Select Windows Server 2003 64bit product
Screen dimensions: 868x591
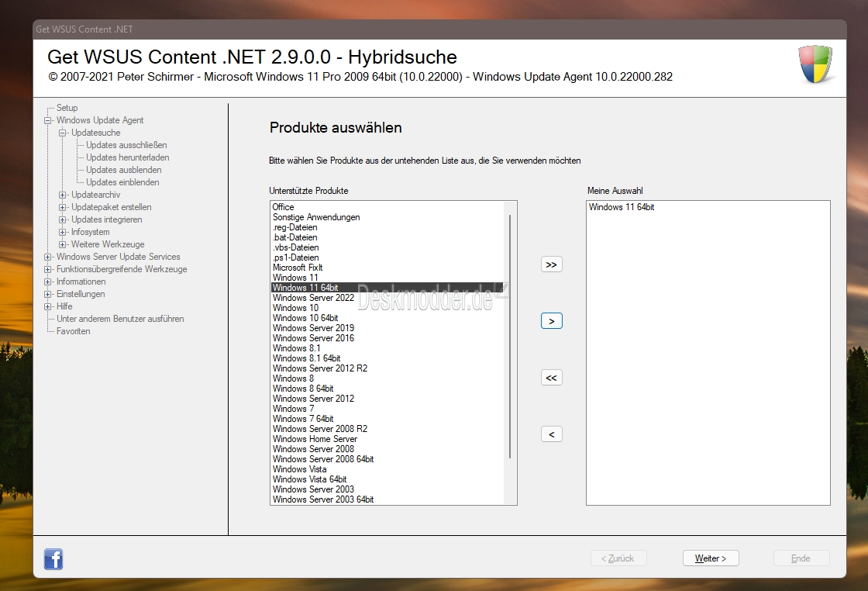pyautogui.click(x=387, y=499)
